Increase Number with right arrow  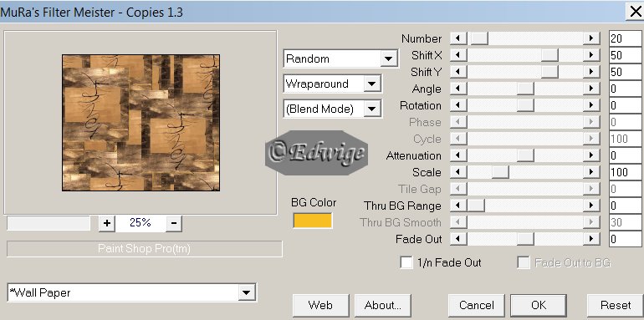click(x=591, y=38)
